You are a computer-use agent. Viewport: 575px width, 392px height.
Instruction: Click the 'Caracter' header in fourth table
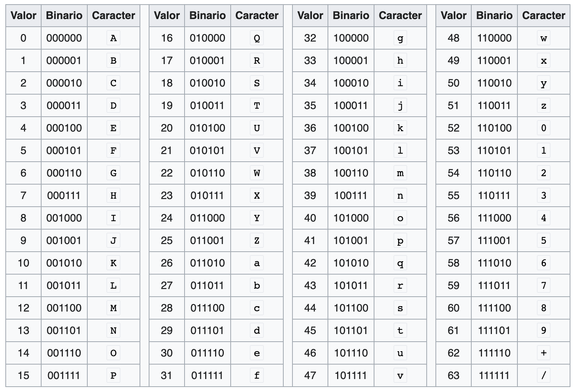tap(543, 16)
